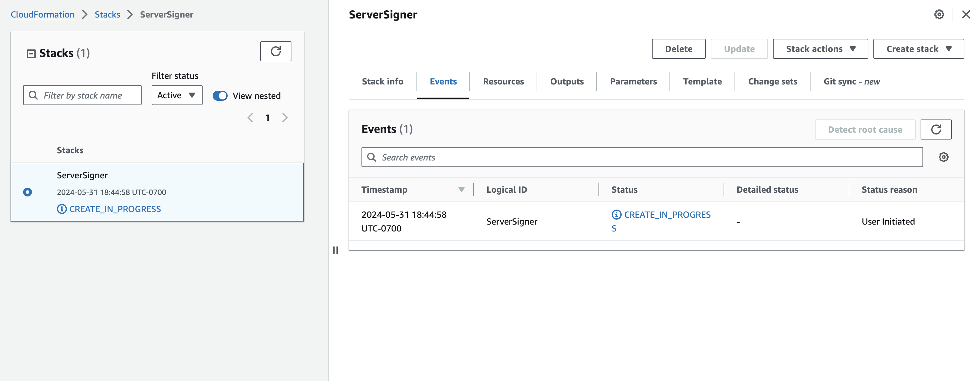Go to next stacks page

(285, 118)
